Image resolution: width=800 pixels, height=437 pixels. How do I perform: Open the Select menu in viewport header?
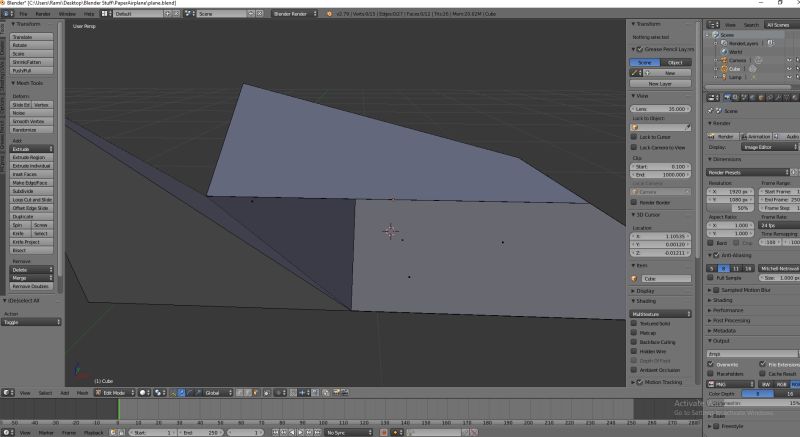tap(45, 393)
